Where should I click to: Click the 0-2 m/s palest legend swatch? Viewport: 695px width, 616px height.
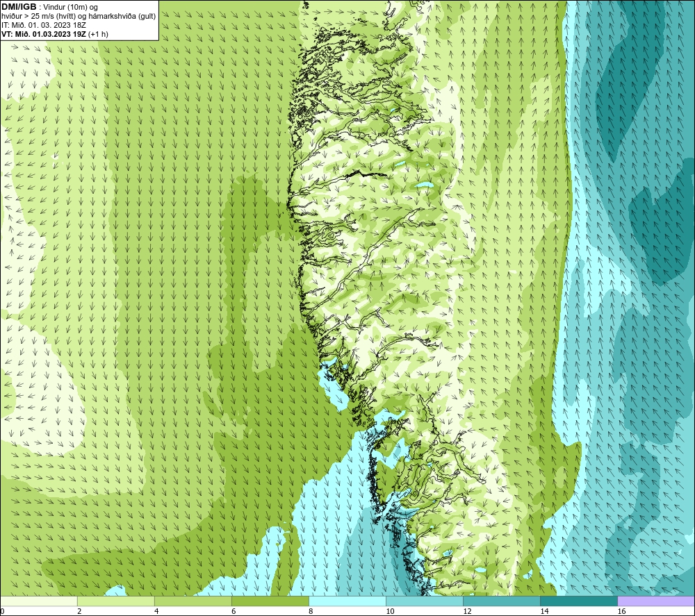(38, 601)
